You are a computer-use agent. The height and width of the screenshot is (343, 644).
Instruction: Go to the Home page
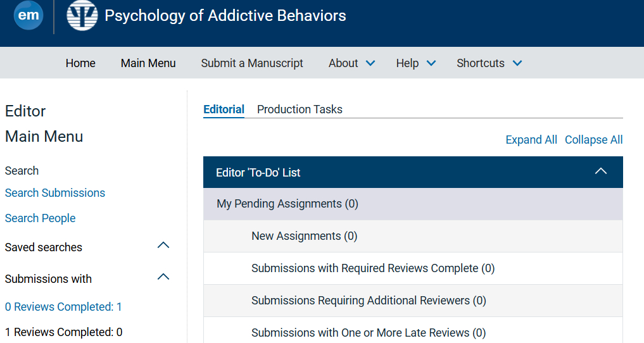coord(80,63)
